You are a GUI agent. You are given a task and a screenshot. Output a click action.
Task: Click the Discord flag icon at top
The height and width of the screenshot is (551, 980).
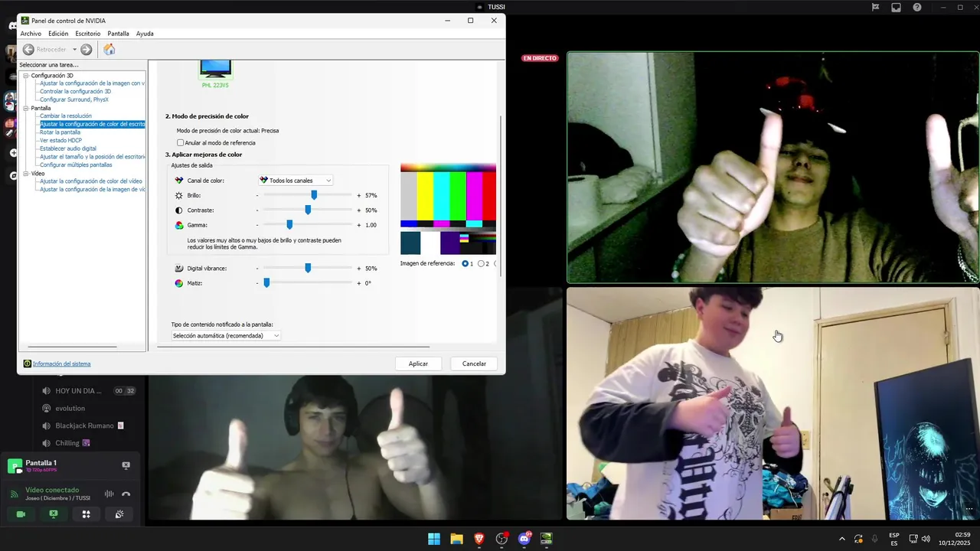point(875,8)
